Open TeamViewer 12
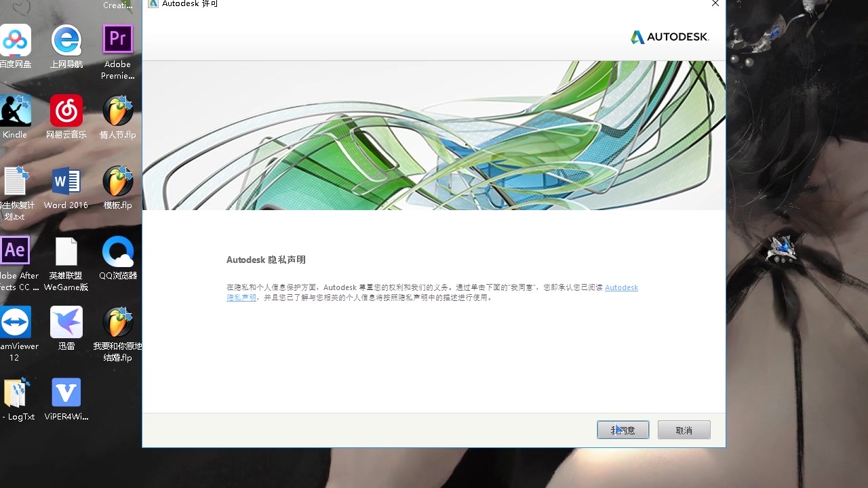Image resolution: width=868 pixels, height=488 pixels. pos(16,321)
